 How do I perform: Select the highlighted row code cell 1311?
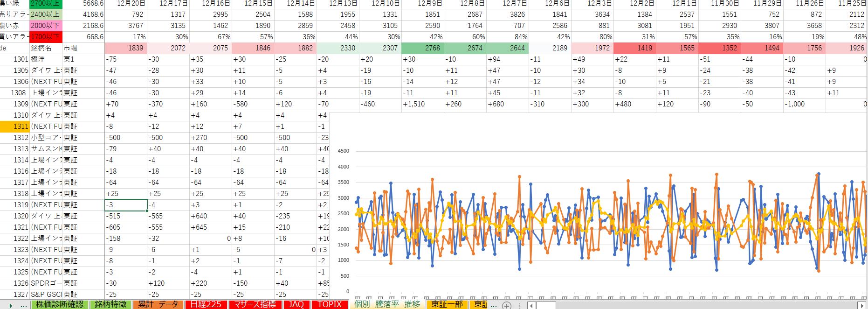[15, 126]
